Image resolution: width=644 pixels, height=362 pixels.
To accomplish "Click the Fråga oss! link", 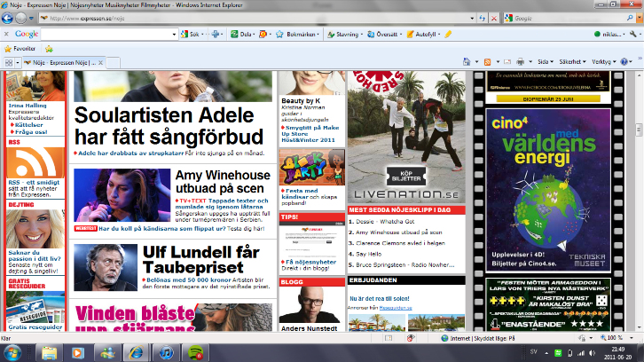I will [x=31, y=132].
